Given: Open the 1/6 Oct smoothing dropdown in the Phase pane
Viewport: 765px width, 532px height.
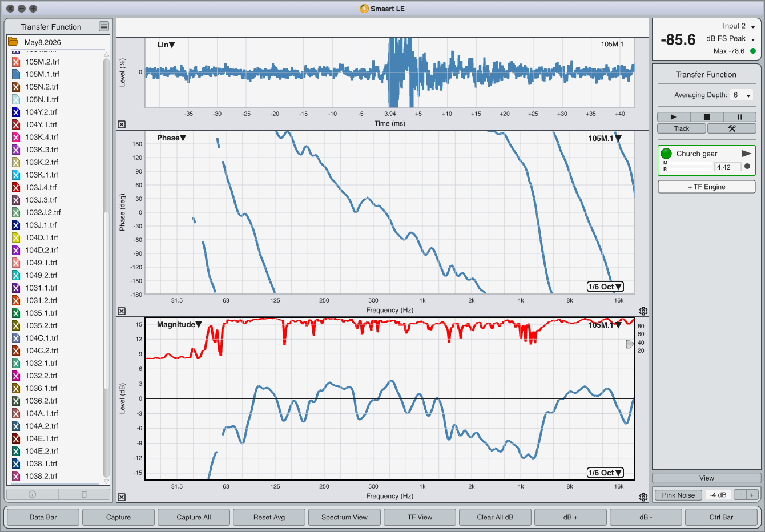Looking at the screenshot, I should tap(605, 287).
